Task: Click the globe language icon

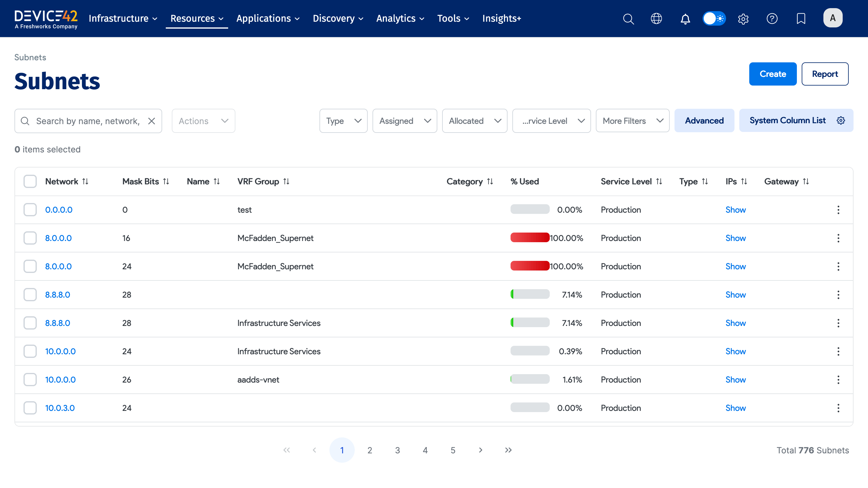Action: click(656, 19)
